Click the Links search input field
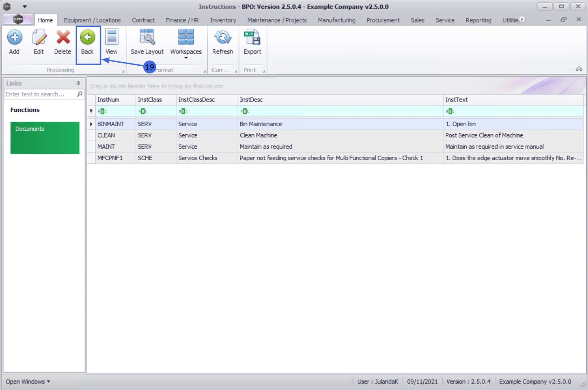The height and width of the screenshot is (390, 588). (40, 94)
